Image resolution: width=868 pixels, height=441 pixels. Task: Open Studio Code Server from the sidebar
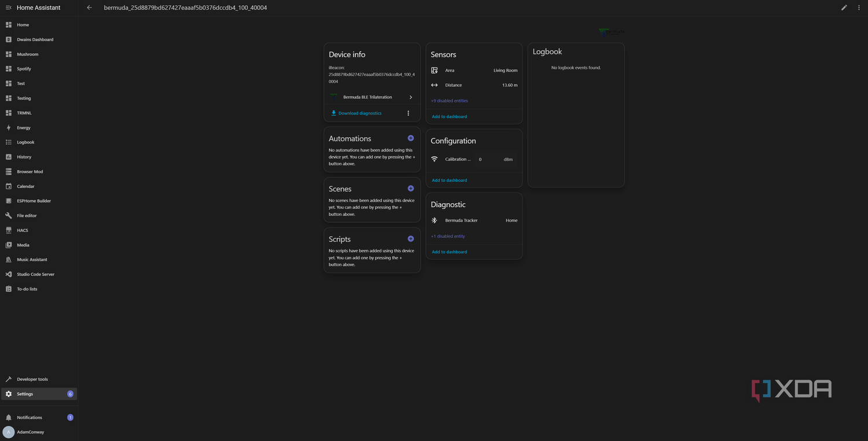(x=39, y=274)
